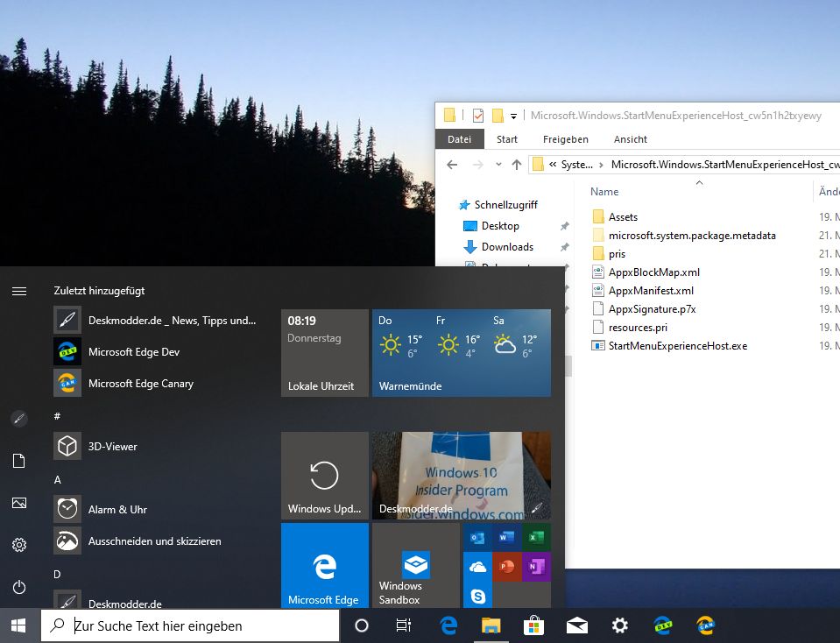This screenshot has height=643, width=840.
Task: Switch to the Start ribbon tab
Action: 507,139
